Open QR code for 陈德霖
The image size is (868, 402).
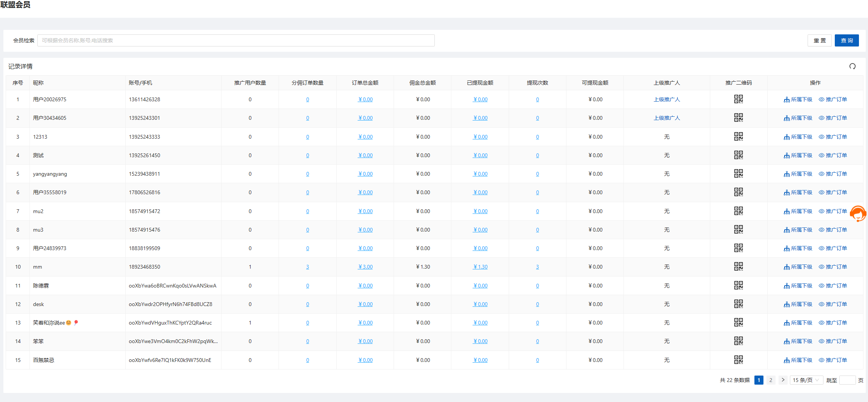pos(738,286)
